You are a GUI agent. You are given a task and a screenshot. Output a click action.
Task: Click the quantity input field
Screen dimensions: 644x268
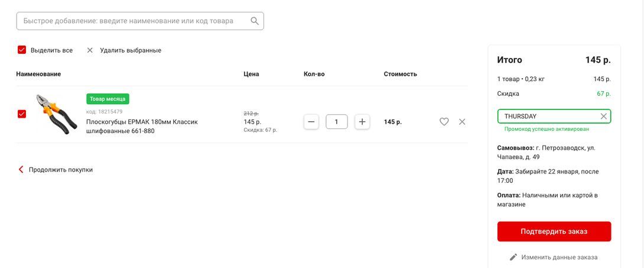[x=337, y=122]
